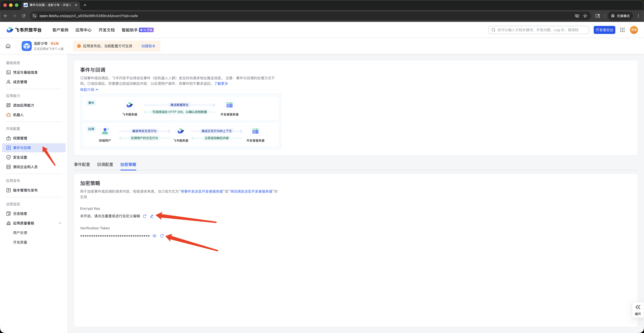The width and height of the screenshot is (644, 333).
Task: Open the 开发者后台 button
Action: (x=604, y=30)
